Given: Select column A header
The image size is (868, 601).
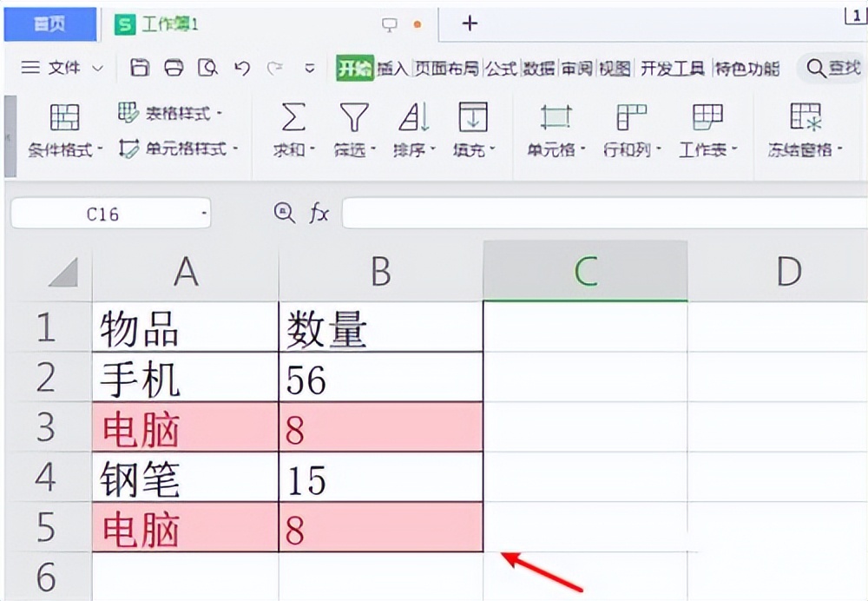Looking at the screenshot, I should tap(186, 272).
